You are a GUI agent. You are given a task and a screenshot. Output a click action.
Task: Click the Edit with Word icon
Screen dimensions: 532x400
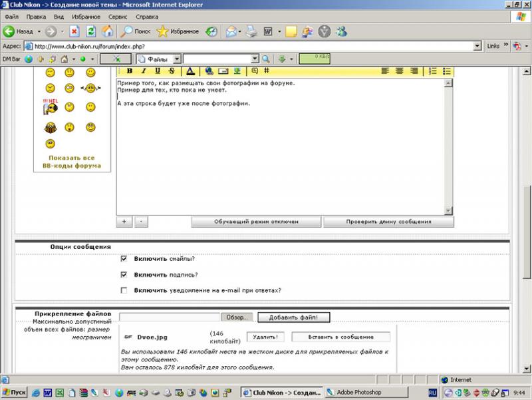(x=268, y=31)
